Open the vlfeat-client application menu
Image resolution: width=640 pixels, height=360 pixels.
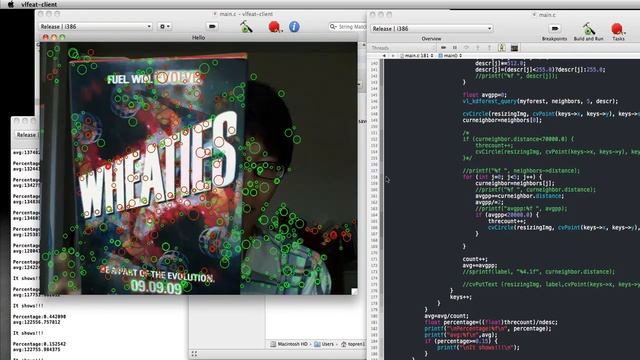pos(39,4)
